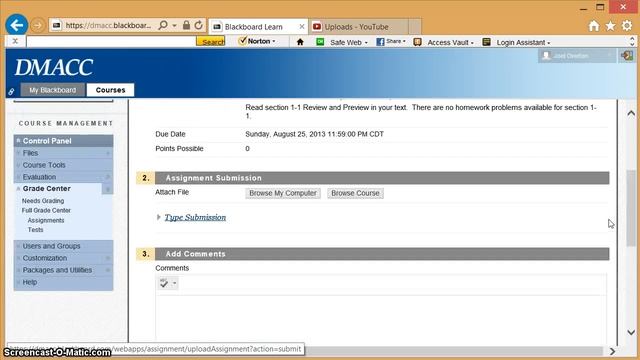This screenshot has width=640, height=360.
Task: Open Assignments under Grade Center
Action: pyautogui.click(x=46, y=220)
